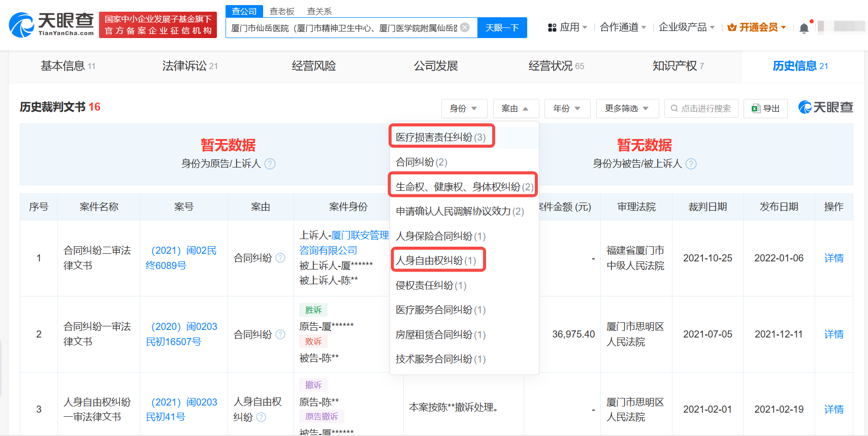Click the TianYanCha logo
The width and height of the screenshot is (868, 436).
(x=51, y=24)
